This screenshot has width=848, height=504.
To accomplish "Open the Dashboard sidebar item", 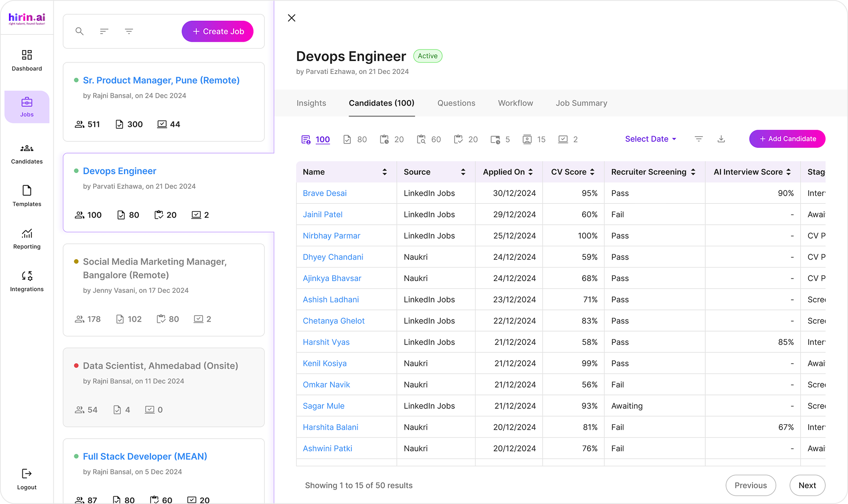I will coord(27,60).
